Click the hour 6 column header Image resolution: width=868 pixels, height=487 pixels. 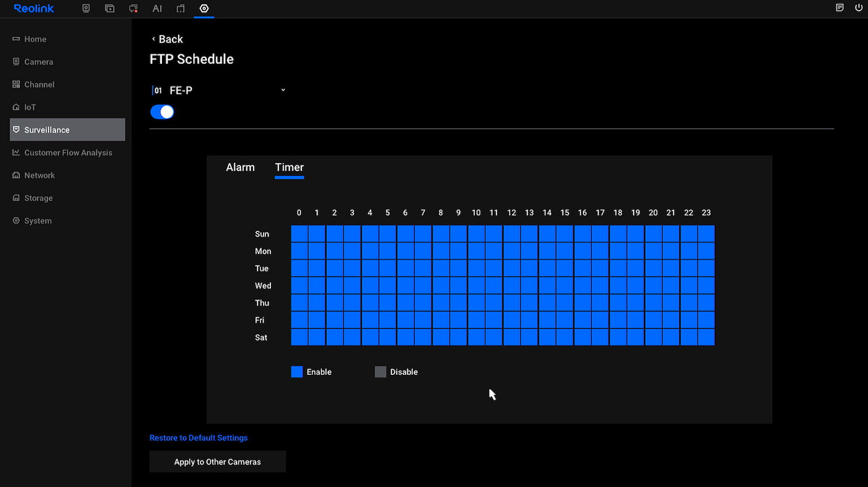405,212
